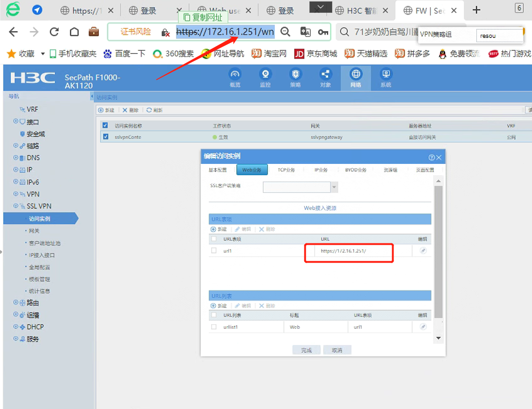Click the 京东商城 bookmark
Screen dimensions: 532x409
point(316,54)
